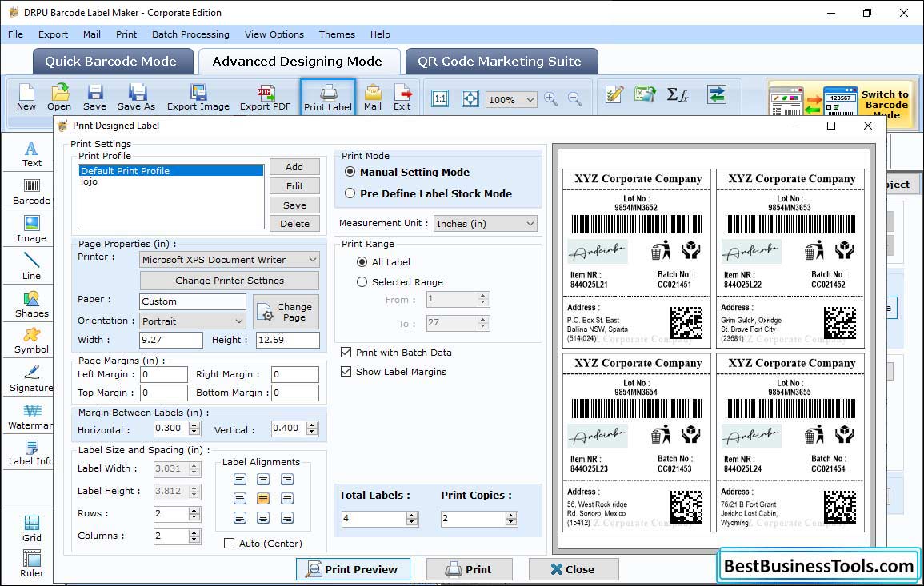Click the zoom in magnifier icon
Viewport: 924px width, 586px height.
[x=551, y=98]
